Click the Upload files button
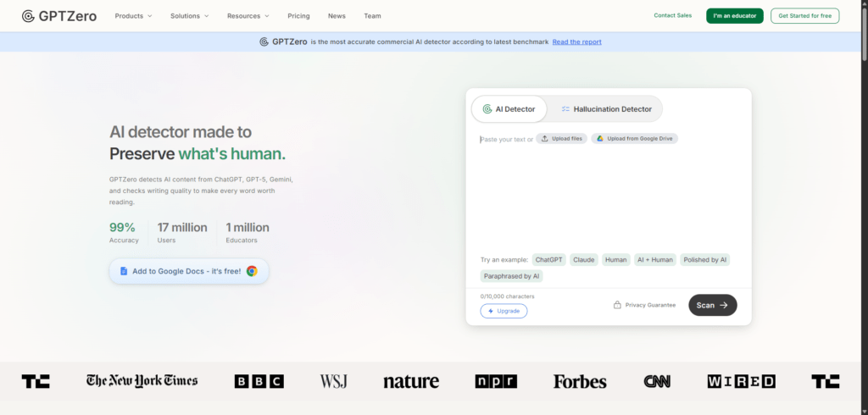 [x=561, y=139]
